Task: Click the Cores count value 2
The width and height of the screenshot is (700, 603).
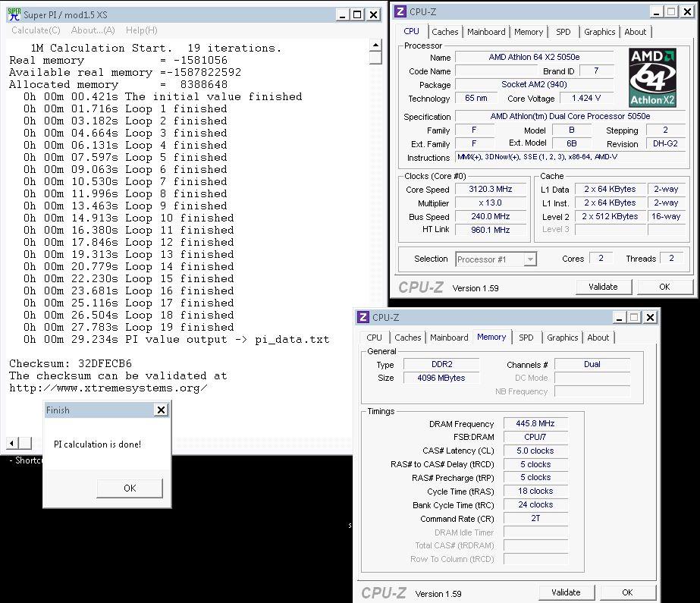Action: click(601, 258)
